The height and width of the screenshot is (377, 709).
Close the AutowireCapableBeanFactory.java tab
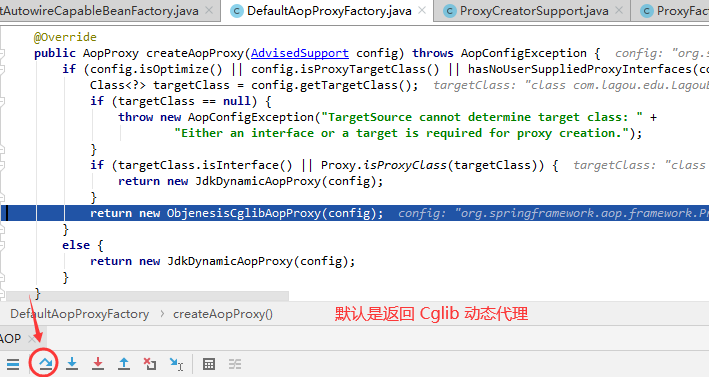pyautogui.click(x=209, y=10)
